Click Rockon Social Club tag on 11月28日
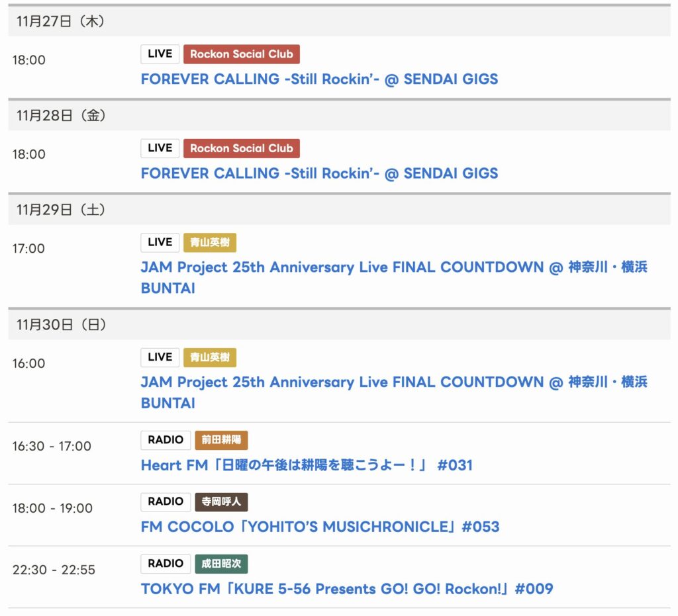Screen dimensions: 678x616 (241, 148)
